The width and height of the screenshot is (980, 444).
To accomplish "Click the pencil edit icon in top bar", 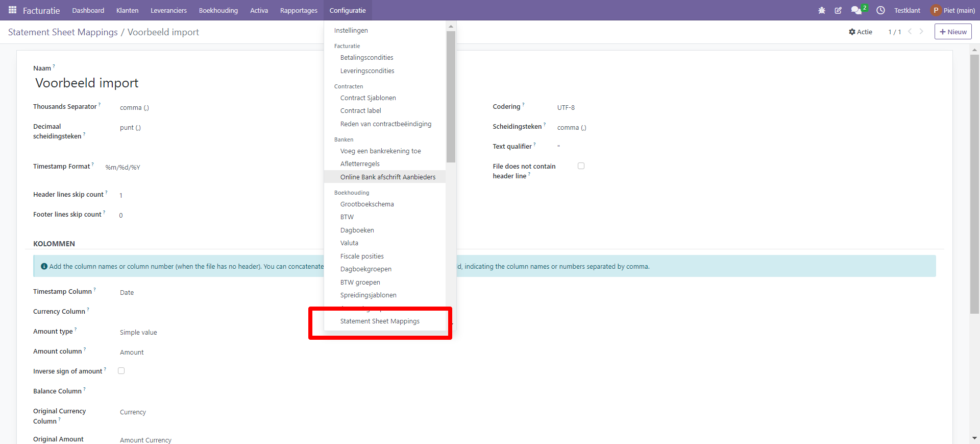I will coord(838,10).
